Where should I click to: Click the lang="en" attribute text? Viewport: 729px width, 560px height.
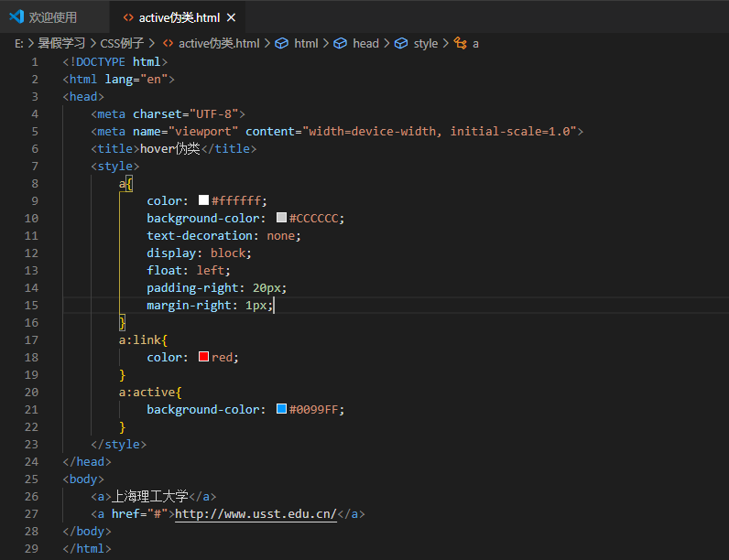(136, 80)
